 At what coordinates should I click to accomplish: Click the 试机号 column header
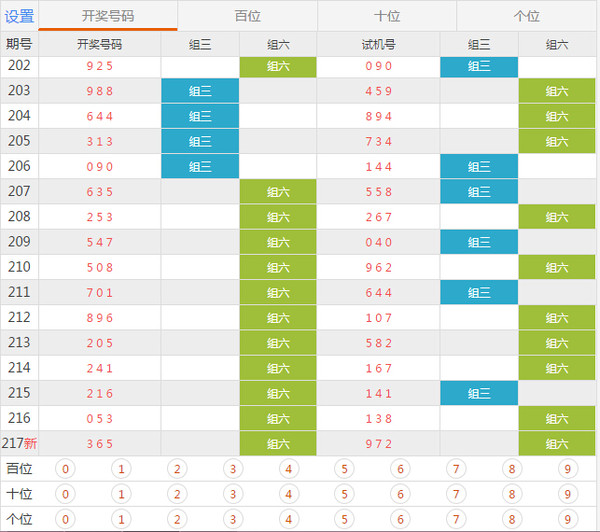[379, 44]
